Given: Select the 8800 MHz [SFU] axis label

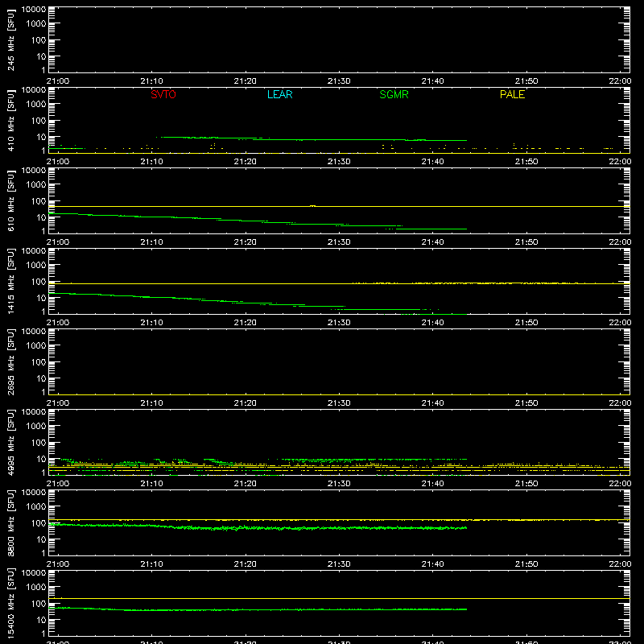Looking at the screenshot, I should [10, 523].
